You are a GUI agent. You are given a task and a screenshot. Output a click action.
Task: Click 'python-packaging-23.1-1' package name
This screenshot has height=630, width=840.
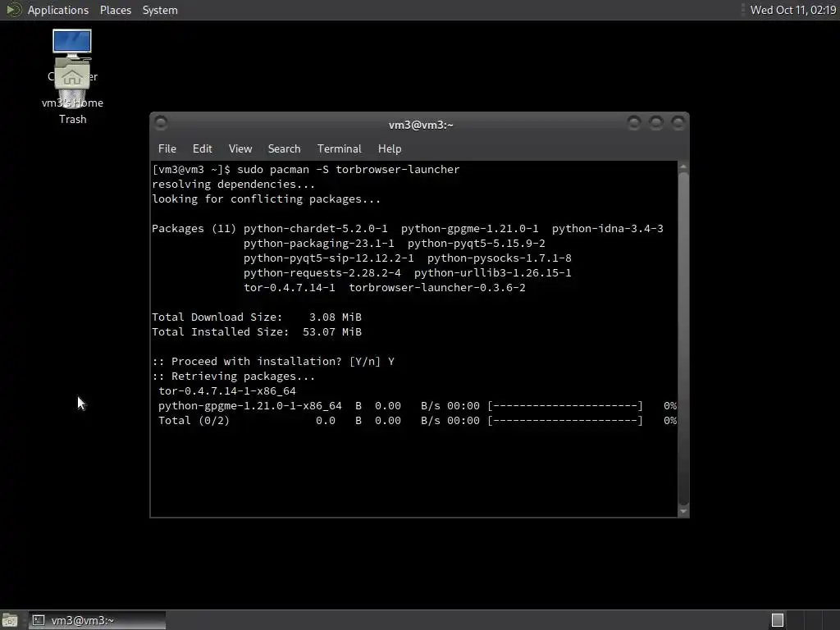[x=319, y=243]
